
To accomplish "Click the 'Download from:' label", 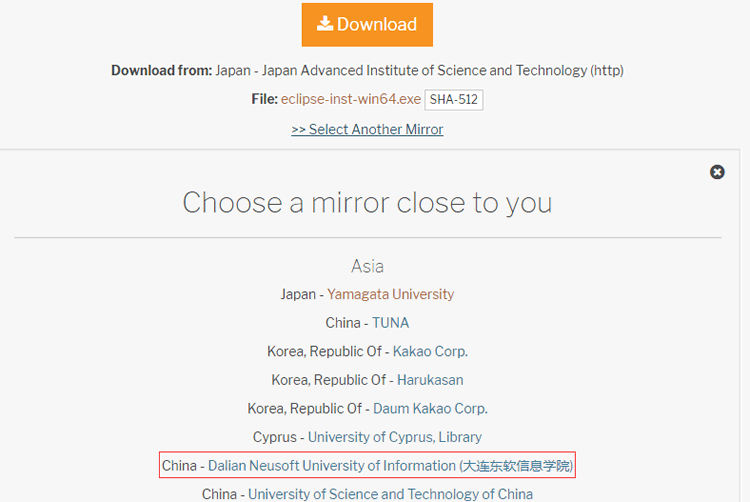I will [x=161, y=71].
